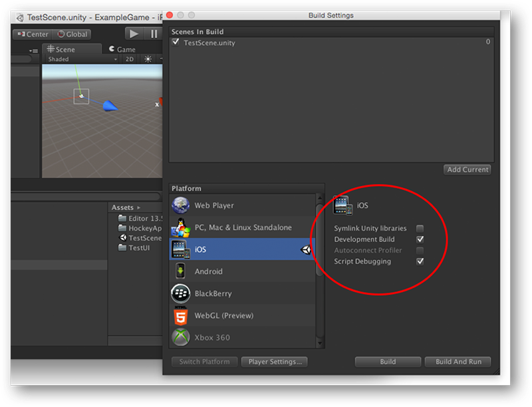
Task: Toggle the Global handle rotation button
Action: (x=72, y=35)
